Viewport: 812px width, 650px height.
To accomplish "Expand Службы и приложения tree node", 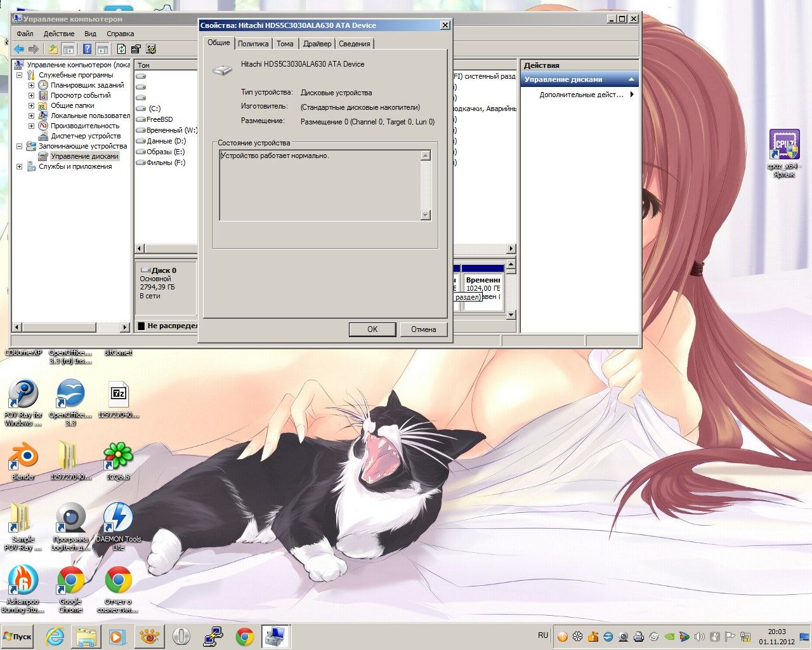I will (19, 166).
